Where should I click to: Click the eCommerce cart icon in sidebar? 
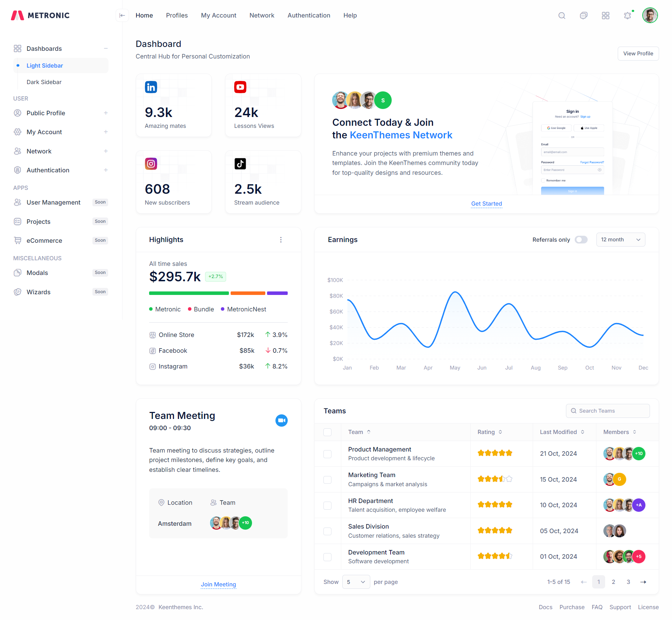tap(17, 240)
